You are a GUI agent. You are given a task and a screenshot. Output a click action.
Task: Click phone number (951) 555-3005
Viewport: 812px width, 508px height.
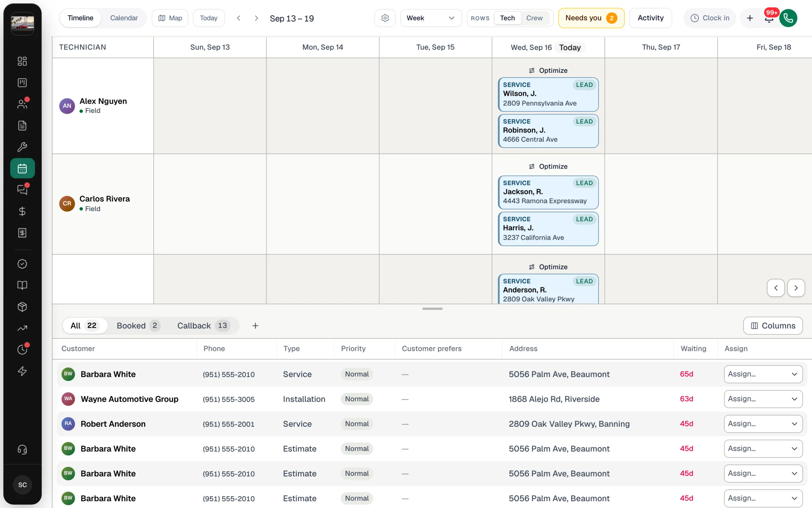coord(229,399)
